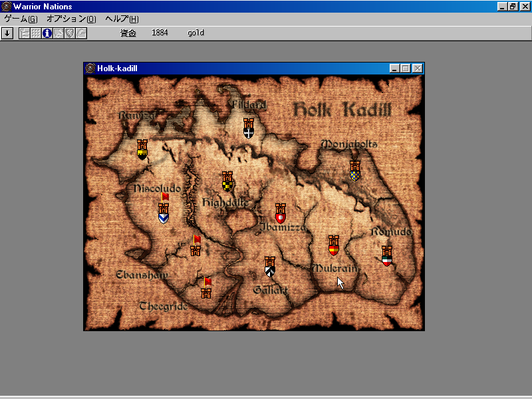532x399 pixels.
Task: Click the red flag above Niscoludo castle
Action: tap(165, 197)
